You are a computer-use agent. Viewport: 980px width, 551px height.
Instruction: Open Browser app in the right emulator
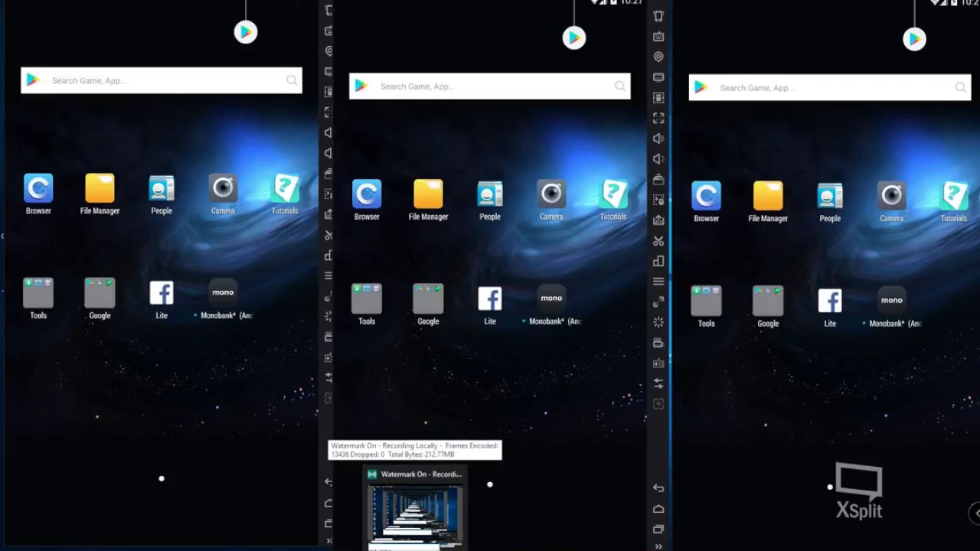coord(706,196)
